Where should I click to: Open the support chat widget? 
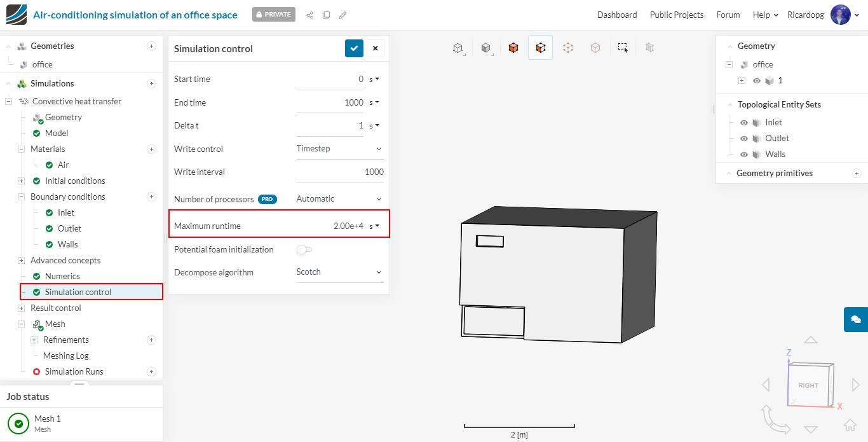pyautogui.click(x=855, y=319)
